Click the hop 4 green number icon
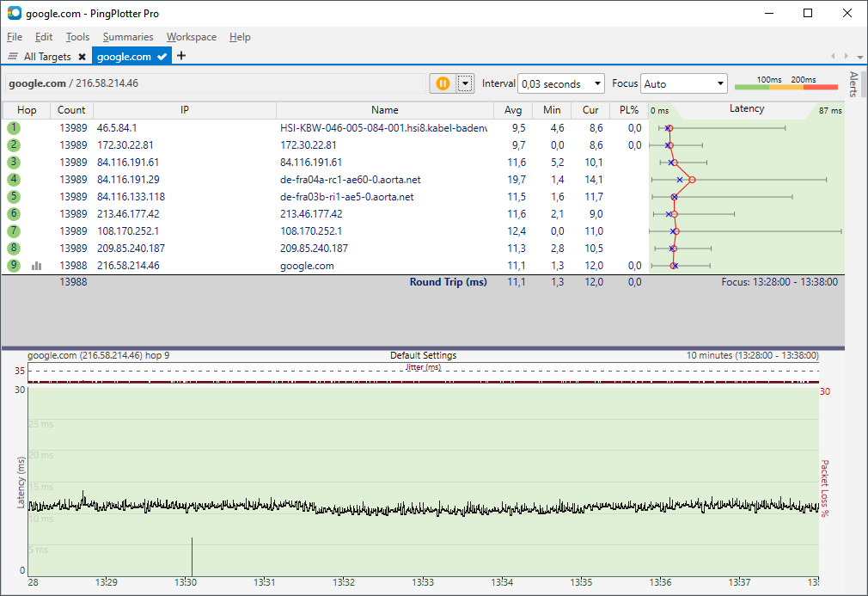 (x=14, y=180)
